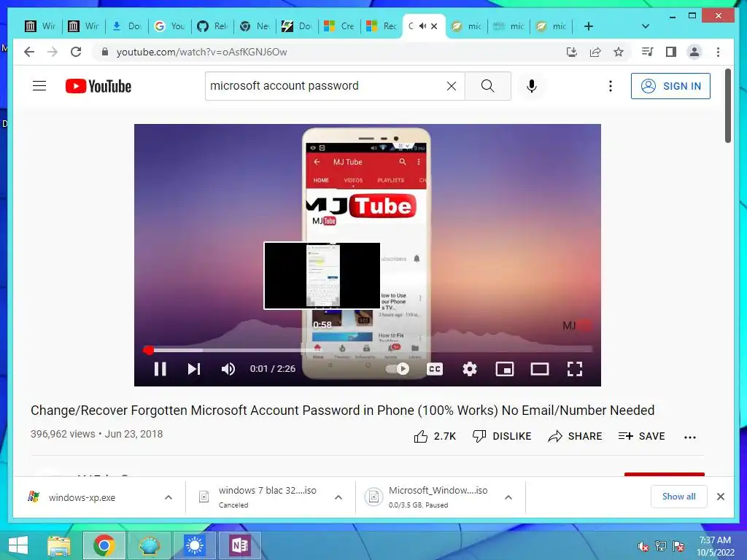Screen dimensions: 747x560
Task: Open Chrome profile avatar
Action: [x=694, y=52]
